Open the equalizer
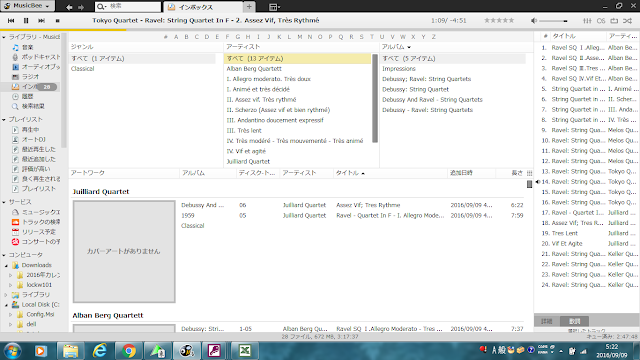This screenshot has height=360, width=640. pos(587,20)
